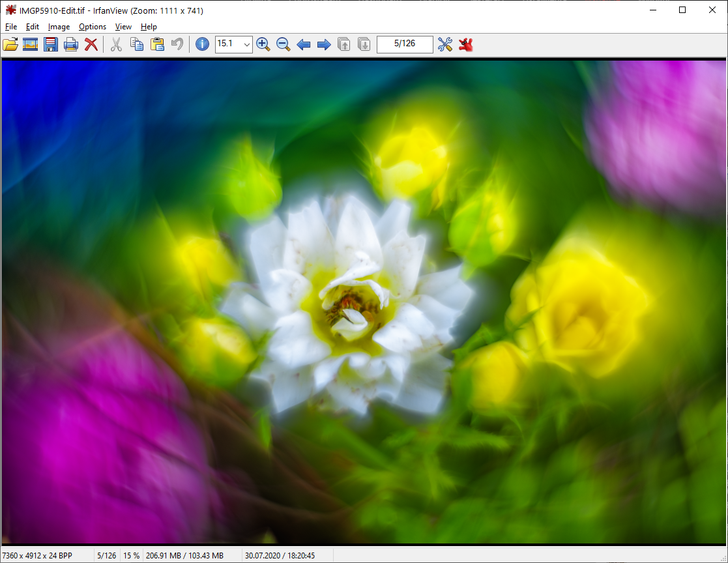Open the Options menu
728x563 pixels.
(93, 27)
